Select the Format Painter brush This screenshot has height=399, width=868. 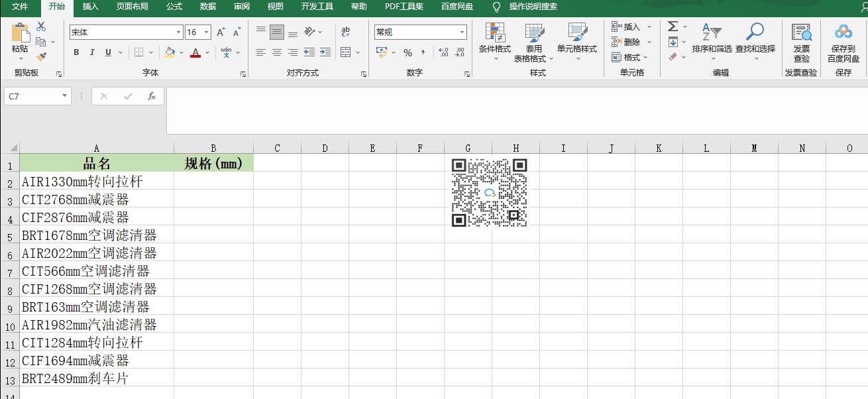[41, 56]
